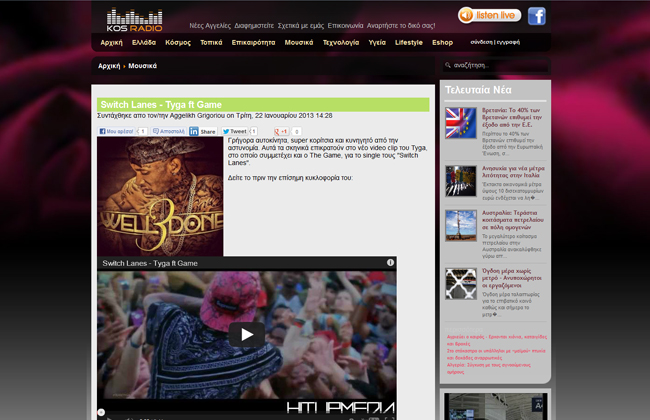The image size is (650, 420).
Task: Click the video progress bar handle
Action: click(101, 412)
